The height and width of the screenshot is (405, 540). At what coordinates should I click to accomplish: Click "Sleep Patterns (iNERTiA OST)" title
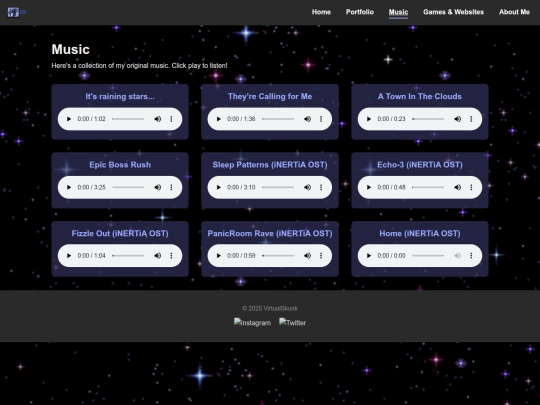pos(270,165)
